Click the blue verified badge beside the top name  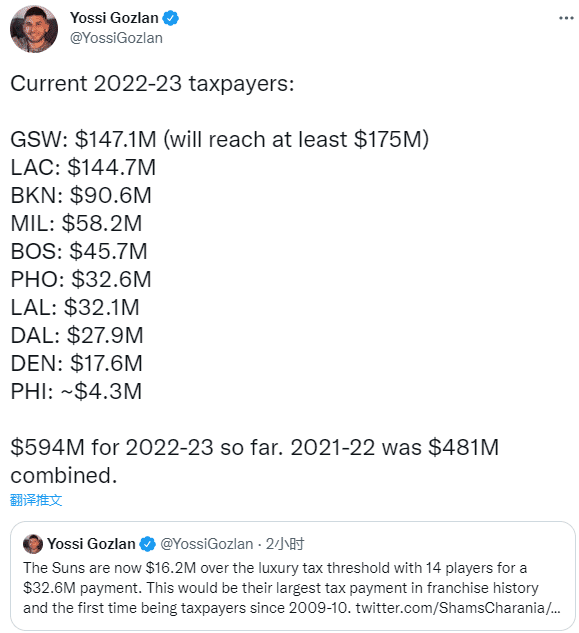[171, 18]
